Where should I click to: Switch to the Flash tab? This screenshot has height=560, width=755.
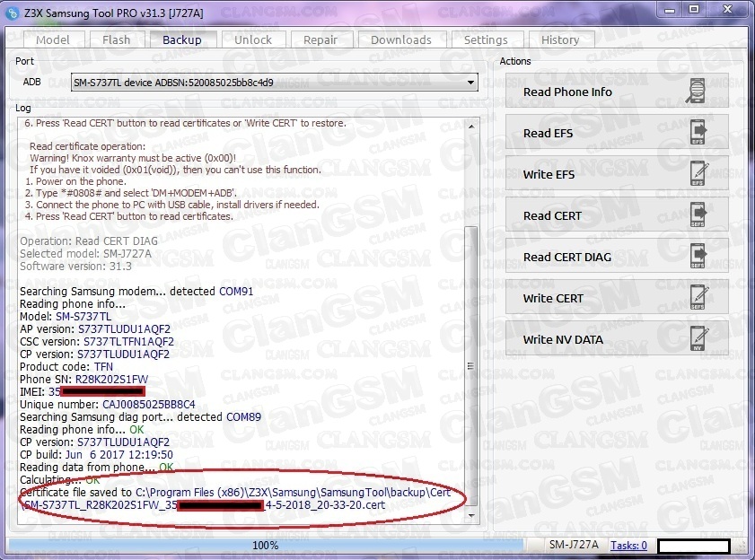coord(117,39)
